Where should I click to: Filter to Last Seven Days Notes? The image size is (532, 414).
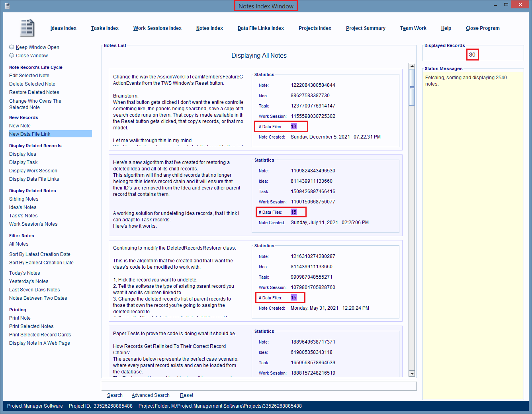pyautogui.click(x=35, y=290)
